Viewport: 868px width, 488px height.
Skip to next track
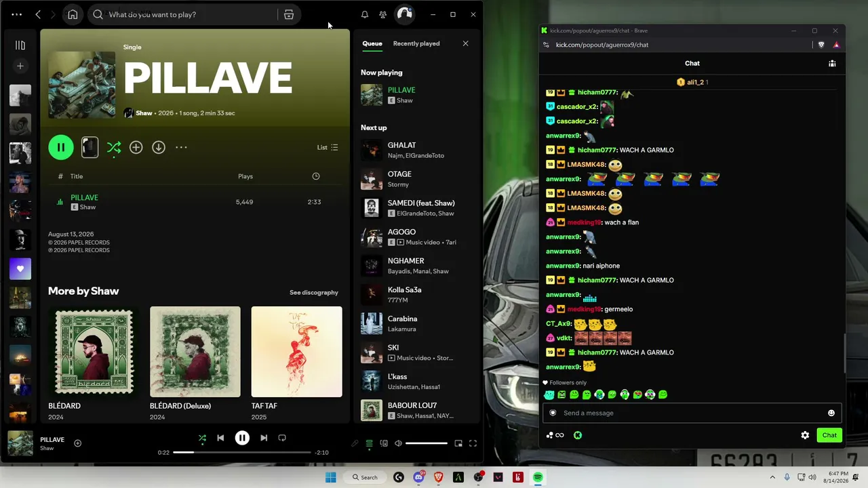coord(264,438)
